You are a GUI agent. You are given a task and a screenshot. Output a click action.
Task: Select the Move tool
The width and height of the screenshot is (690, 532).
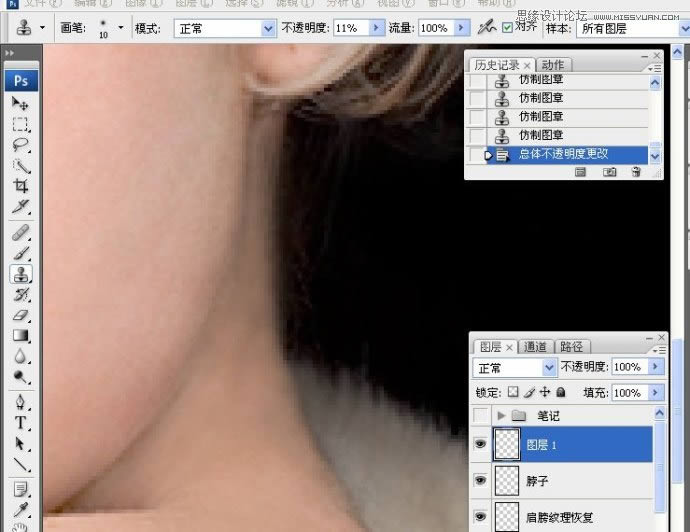(21, 103)
